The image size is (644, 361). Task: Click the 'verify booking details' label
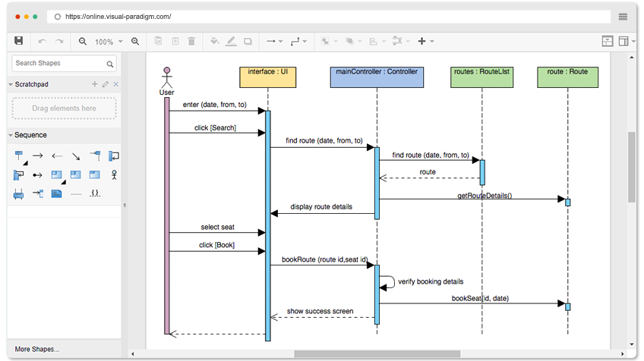[x=431, y=281]
